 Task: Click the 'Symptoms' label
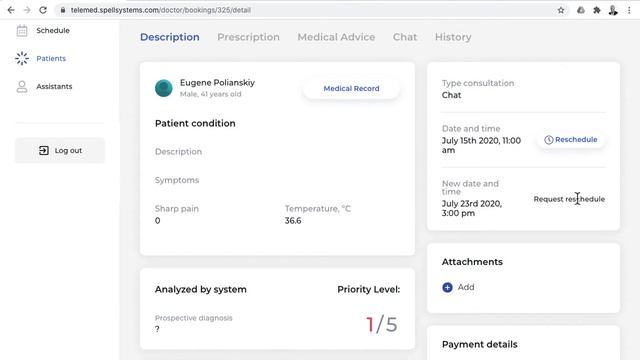pyautogui.click(x=177, y=180)
